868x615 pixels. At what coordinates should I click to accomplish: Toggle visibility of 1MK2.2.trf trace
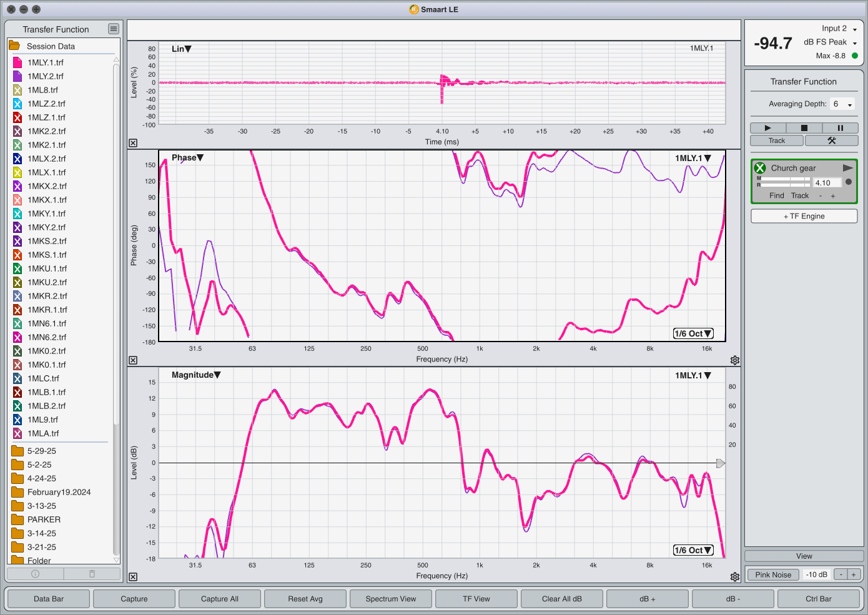click(x=17, y=131)
